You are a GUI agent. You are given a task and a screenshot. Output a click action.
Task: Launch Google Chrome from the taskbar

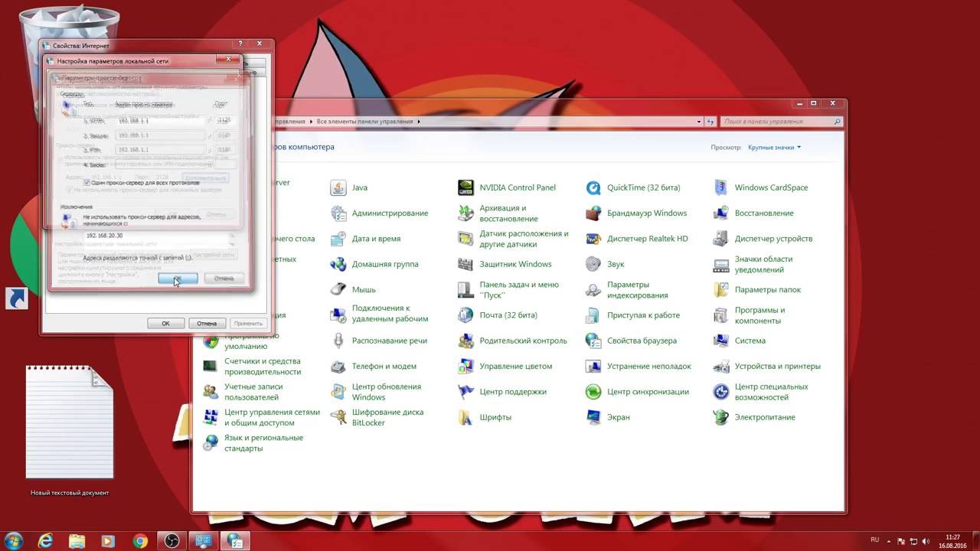pos(139,541)
